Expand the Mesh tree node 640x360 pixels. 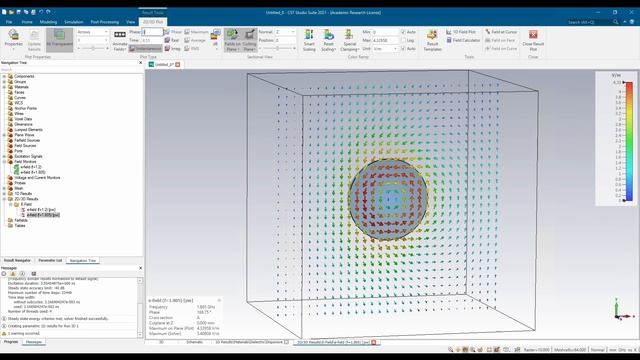(x=4, y=188)
